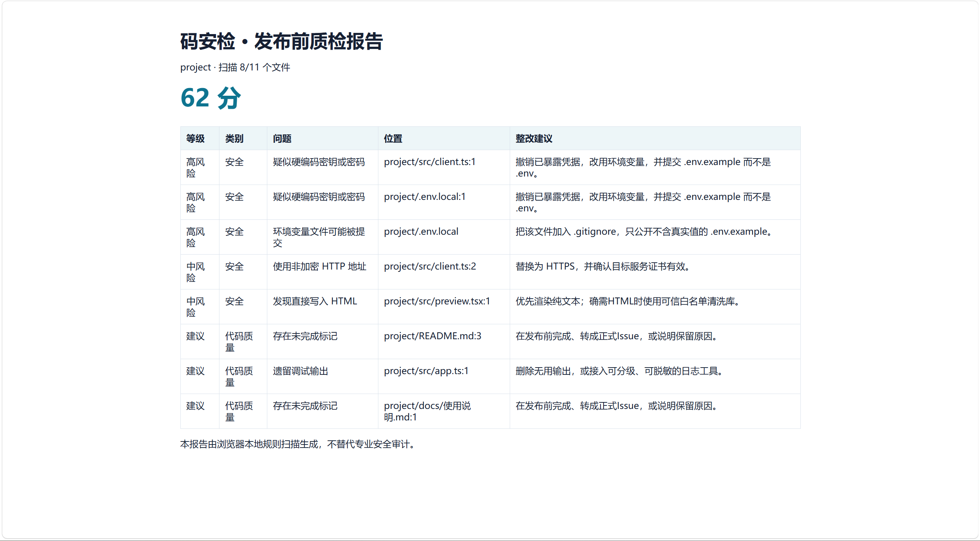Click '存在未完成标记' in the docs/使用说明.md row

pos(305,406)
